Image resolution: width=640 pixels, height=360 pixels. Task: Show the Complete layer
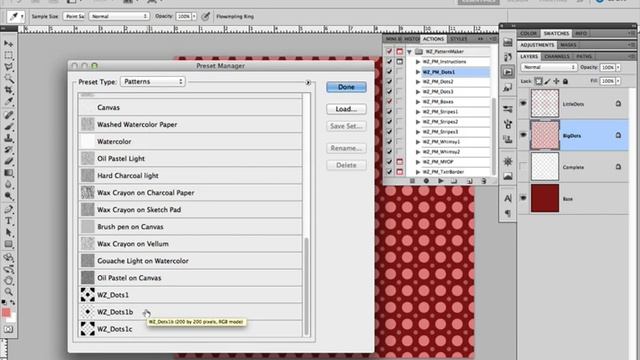coord(523,167)
